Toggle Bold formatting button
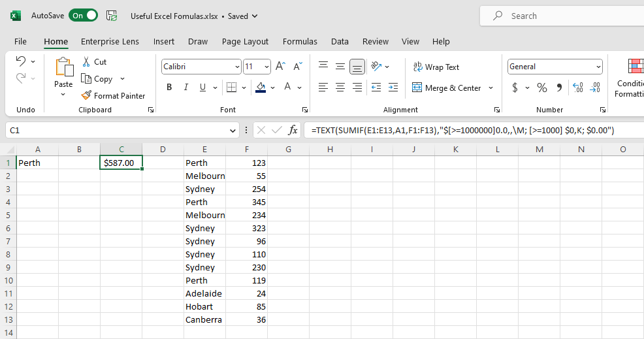The width and height of the screenshot is (644, 339). [169, 88]
